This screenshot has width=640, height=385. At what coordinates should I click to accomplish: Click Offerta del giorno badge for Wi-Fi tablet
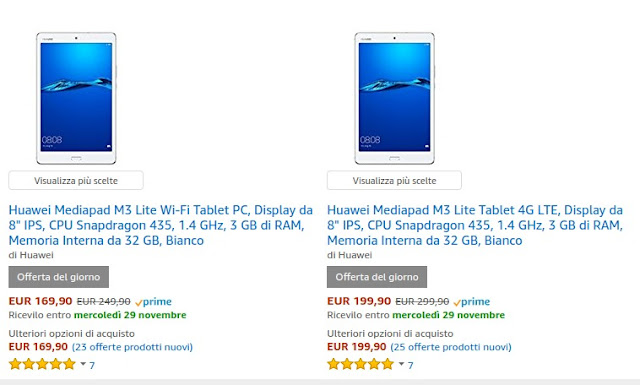59,277
